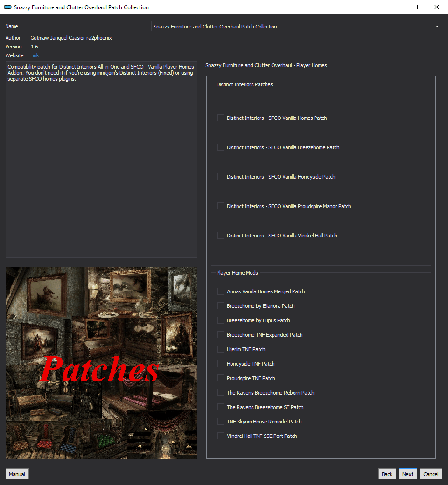The width and height of the screenshot is (448, 485).
Task: Minimize the installer window
Action: click(x=394, y=7)
